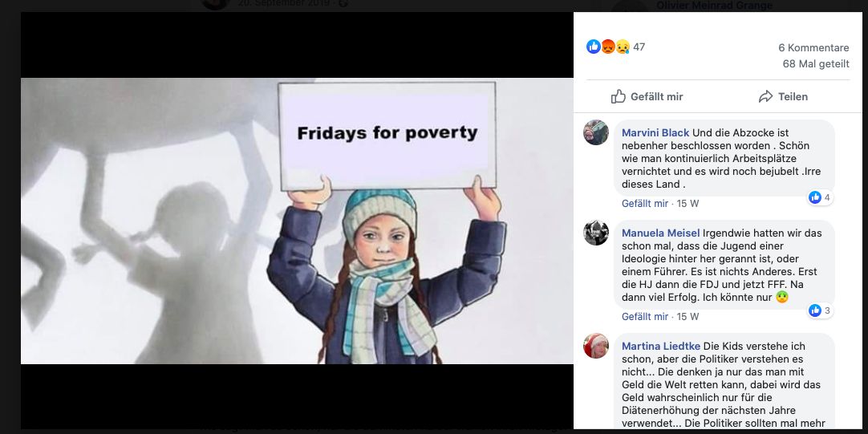This screenshot has height=434, width=868.
Task: View the 3 likes on Manuela's comment
Action: tap(821, 310)
